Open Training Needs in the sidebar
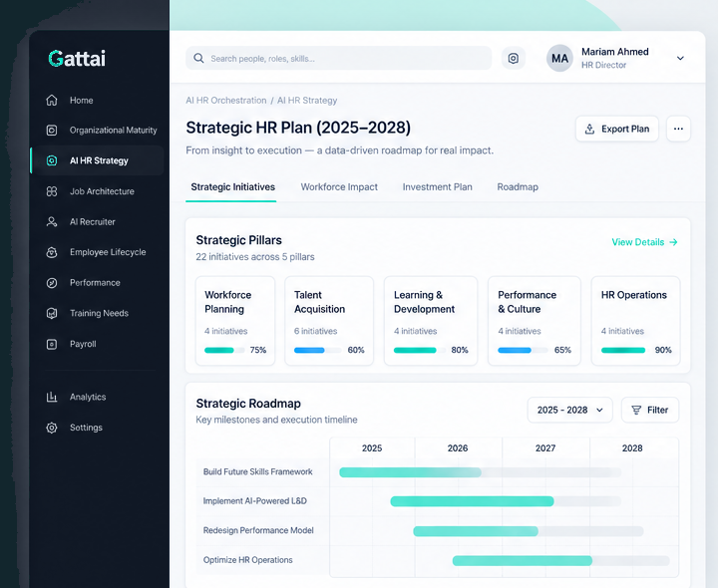This screenshot has width=718, height=588. point(98,314)
